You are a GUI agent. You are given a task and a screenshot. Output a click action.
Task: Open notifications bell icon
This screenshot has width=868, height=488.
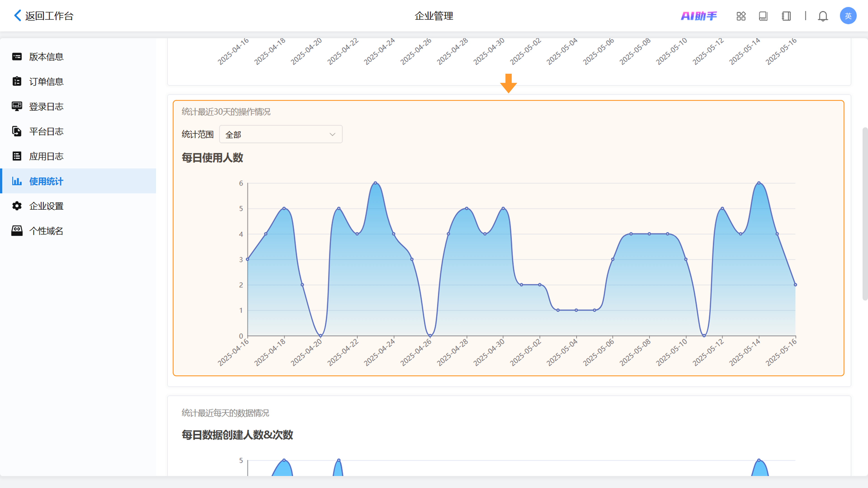pyautogui.click(x=823, y=16)
